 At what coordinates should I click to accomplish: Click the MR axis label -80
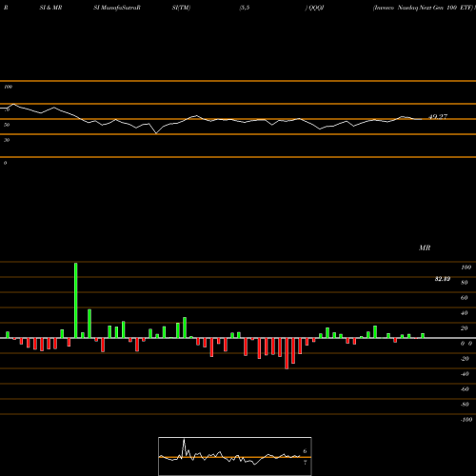[x=465, y=405]
